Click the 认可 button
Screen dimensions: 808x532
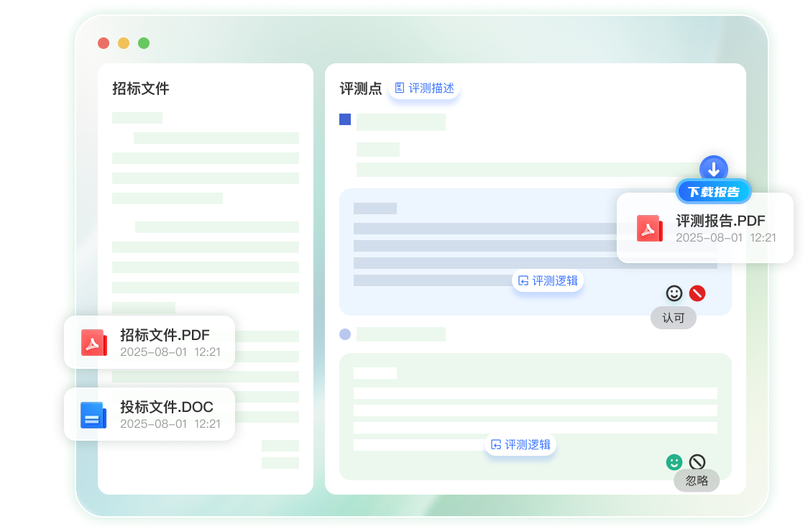674,318
